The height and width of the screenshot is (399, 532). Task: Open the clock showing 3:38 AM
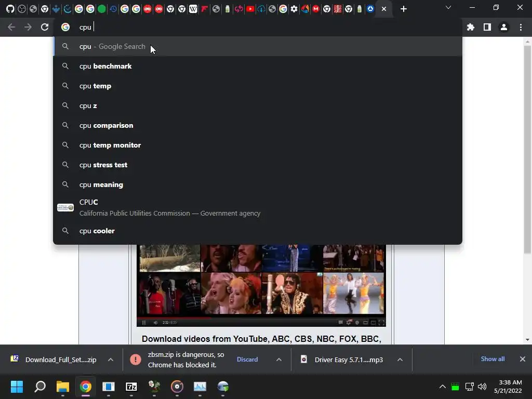(x=508, y=387)
